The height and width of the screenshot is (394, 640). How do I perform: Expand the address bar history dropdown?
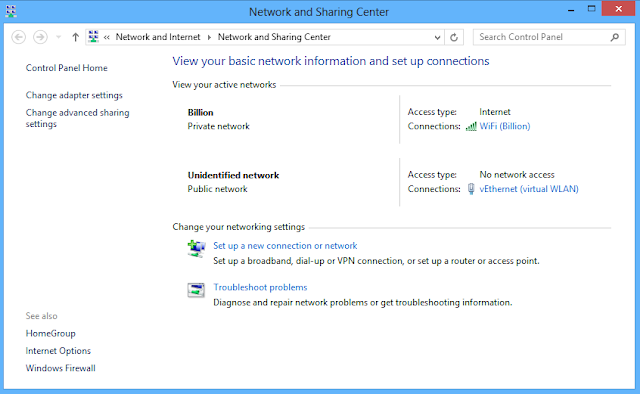437,38
